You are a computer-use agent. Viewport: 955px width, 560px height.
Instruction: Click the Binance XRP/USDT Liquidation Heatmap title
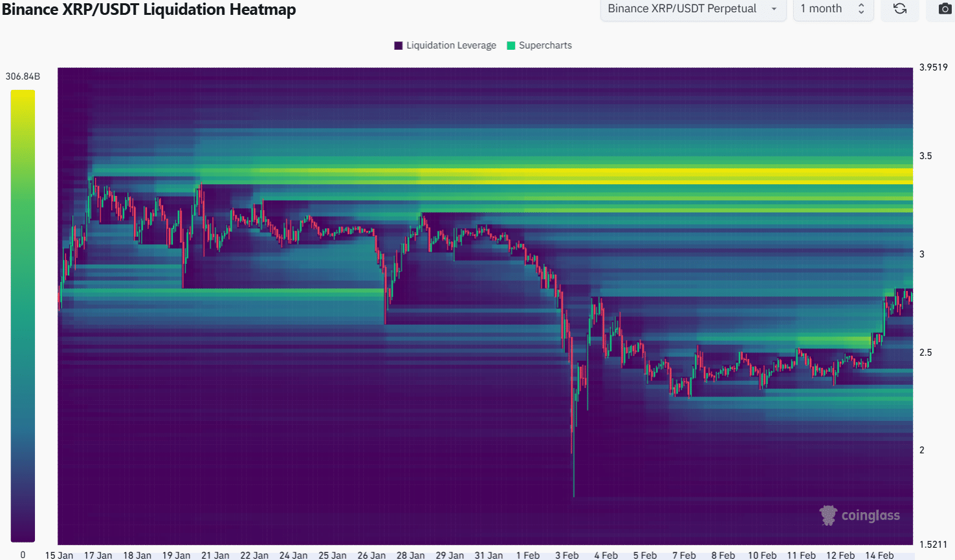pos(149,10)
